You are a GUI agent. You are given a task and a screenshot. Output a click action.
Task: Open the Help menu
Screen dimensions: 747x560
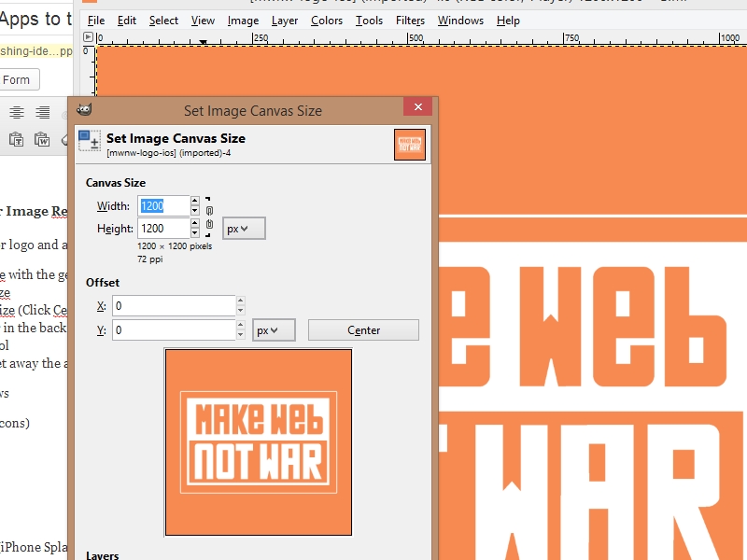click(508, 21)
